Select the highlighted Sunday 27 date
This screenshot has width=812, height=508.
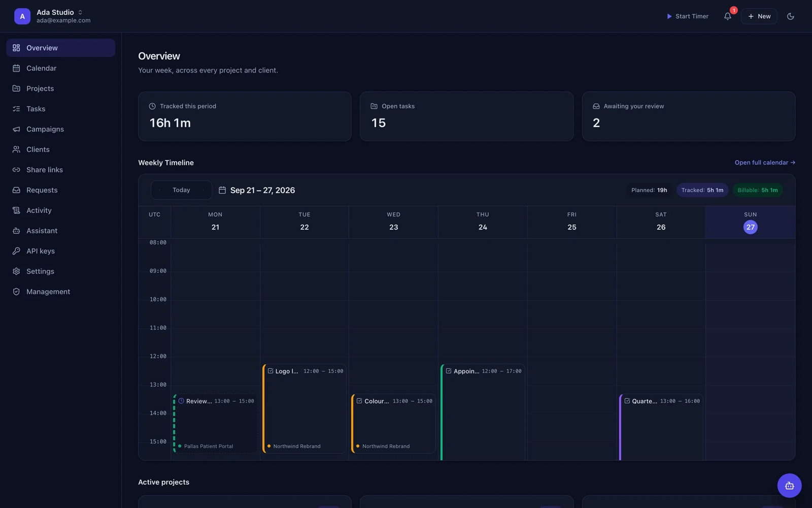point(750,227)
